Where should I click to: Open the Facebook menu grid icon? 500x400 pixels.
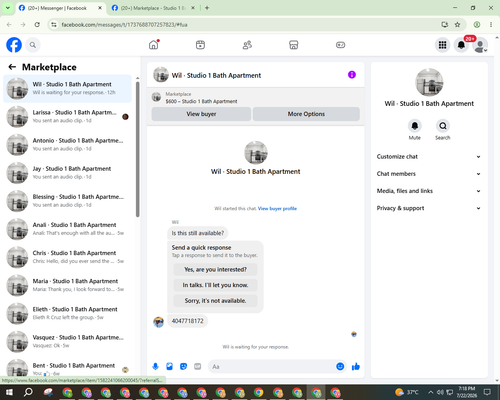pos(442,45)
